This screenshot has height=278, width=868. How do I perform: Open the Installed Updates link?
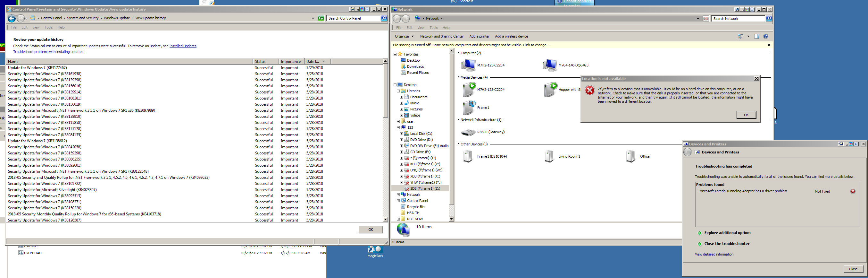183,46
